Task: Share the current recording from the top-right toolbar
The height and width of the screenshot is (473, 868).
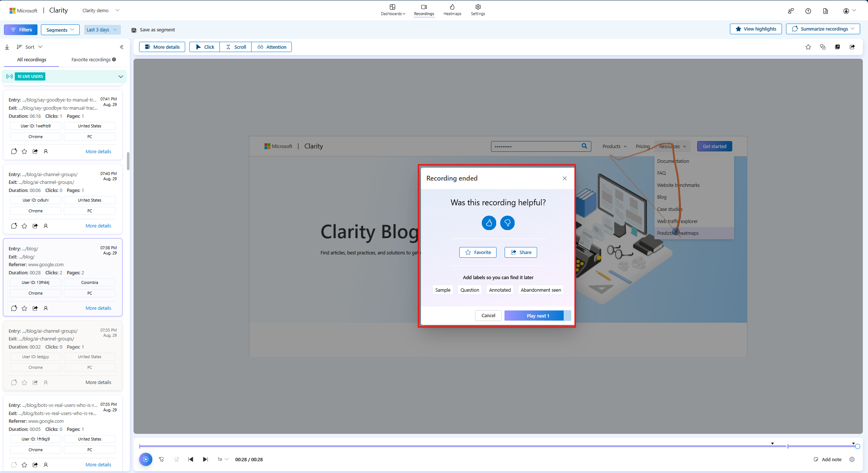Action: [852, 47]
